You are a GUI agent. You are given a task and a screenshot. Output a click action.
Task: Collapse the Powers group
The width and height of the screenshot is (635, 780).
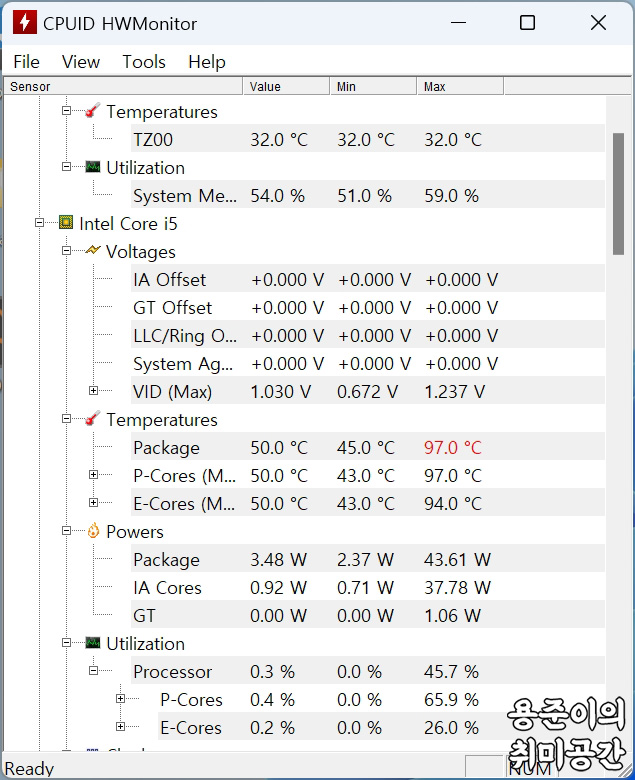66,531
